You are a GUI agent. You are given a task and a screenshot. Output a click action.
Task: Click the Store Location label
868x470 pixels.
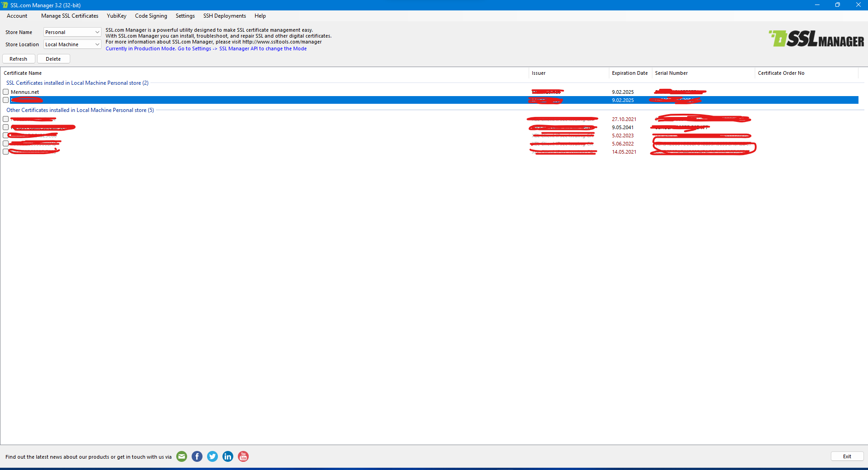(x=22, y=44)
